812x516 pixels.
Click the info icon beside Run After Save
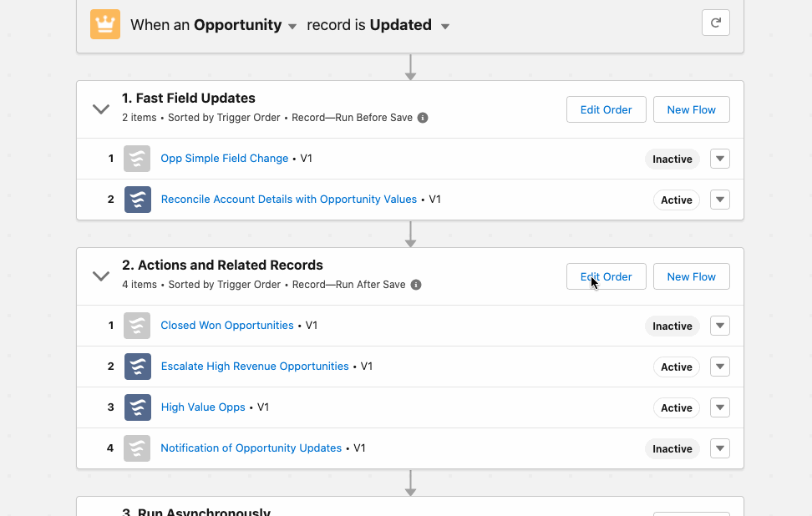point(416,285)
